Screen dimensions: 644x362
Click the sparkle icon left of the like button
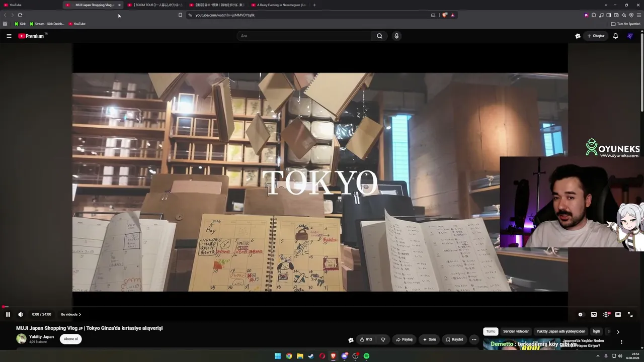pos(351,340)
